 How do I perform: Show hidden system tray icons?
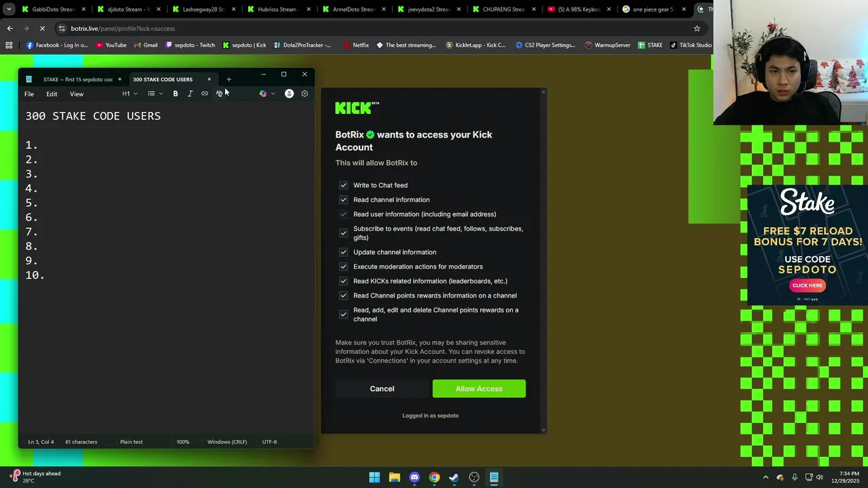click(x=766, y=477)
